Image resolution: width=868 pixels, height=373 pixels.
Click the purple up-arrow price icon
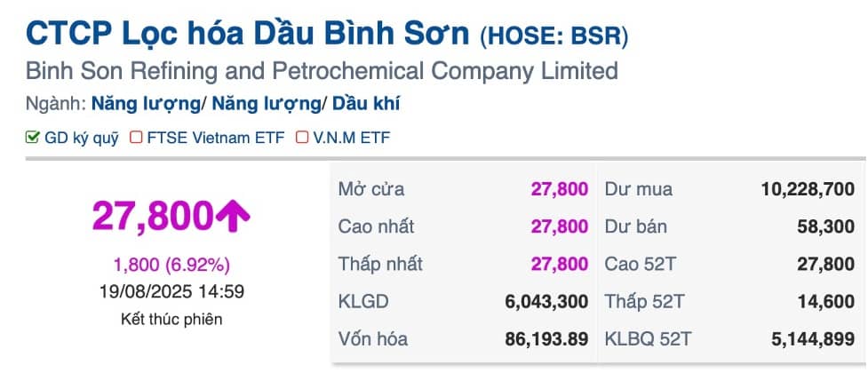coord(234,217)
